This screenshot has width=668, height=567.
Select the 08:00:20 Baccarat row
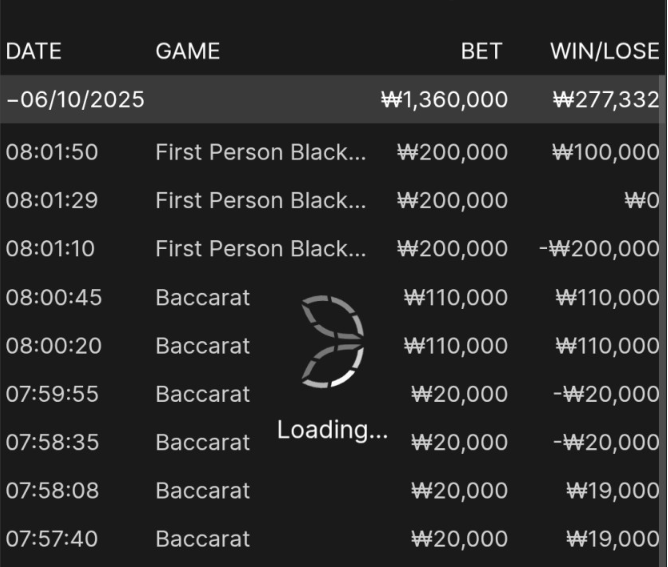pyautogui.click(x=203, y=345)
